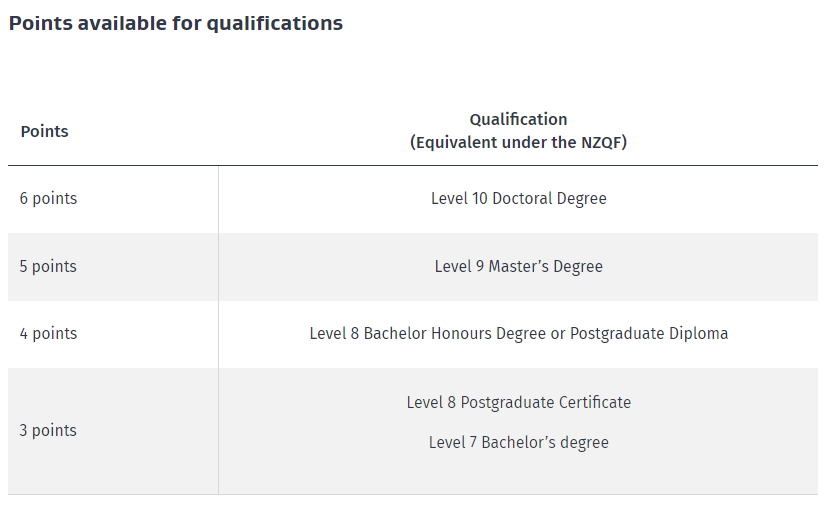Click 'Level 9 Master's Degree' text

[x=518, y=266]
